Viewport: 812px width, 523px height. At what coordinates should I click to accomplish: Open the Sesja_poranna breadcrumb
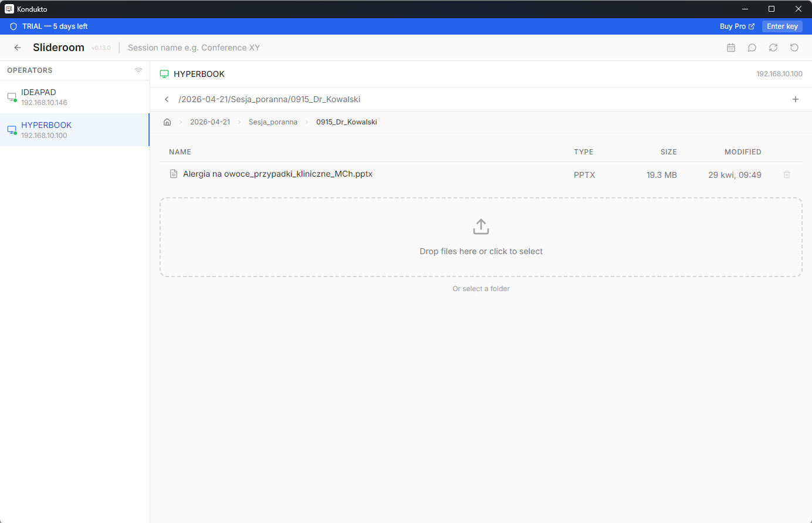coord(273,122)
